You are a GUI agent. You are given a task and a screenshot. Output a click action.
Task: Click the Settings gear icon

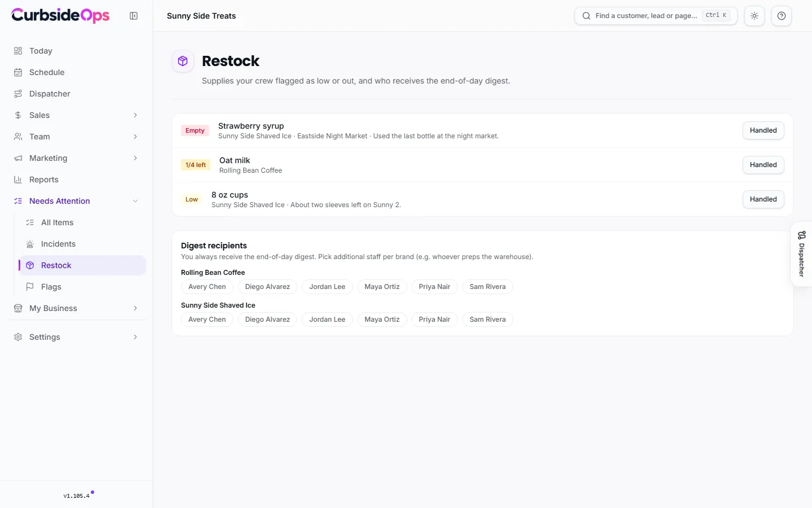coord(18,337)
